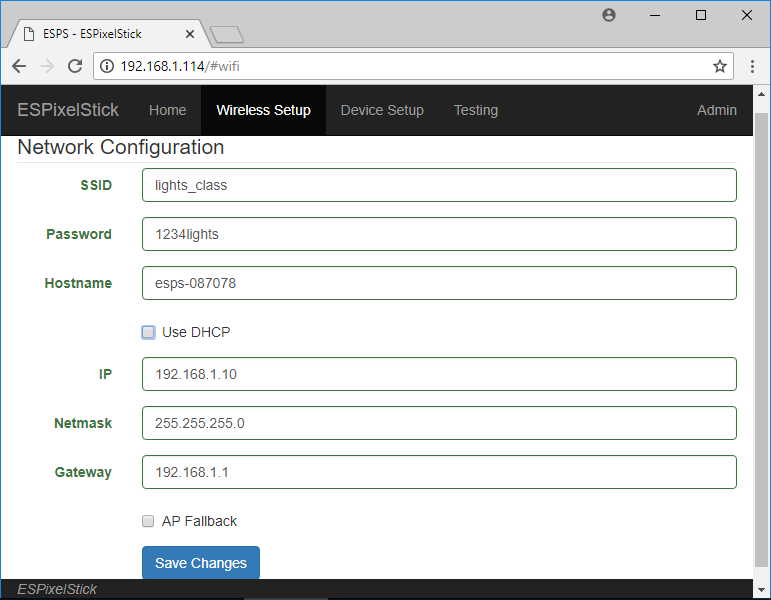Image resolution: width=771 pixels, height=600 pixels.
Task: Click the Password field label
Action: [x=79, y=234]
